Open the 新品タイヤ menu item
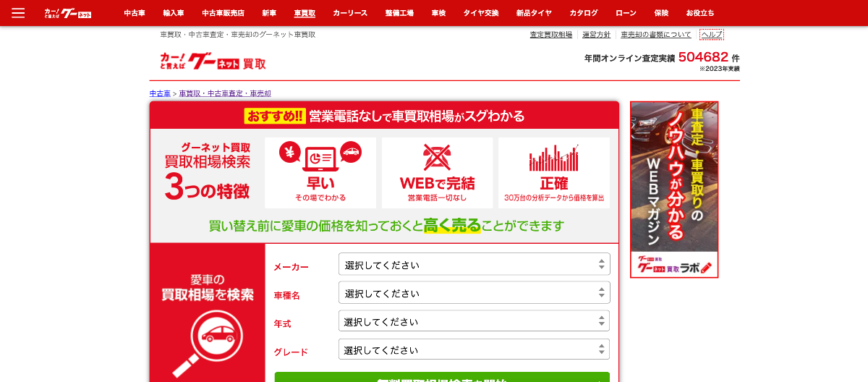 534,13
